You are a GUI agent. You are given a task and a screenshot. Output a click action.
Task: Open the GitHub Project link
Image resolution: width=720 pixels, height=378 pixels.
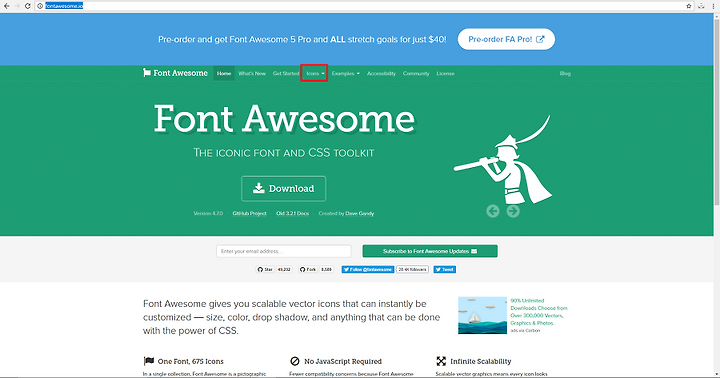tap(249, 214)
